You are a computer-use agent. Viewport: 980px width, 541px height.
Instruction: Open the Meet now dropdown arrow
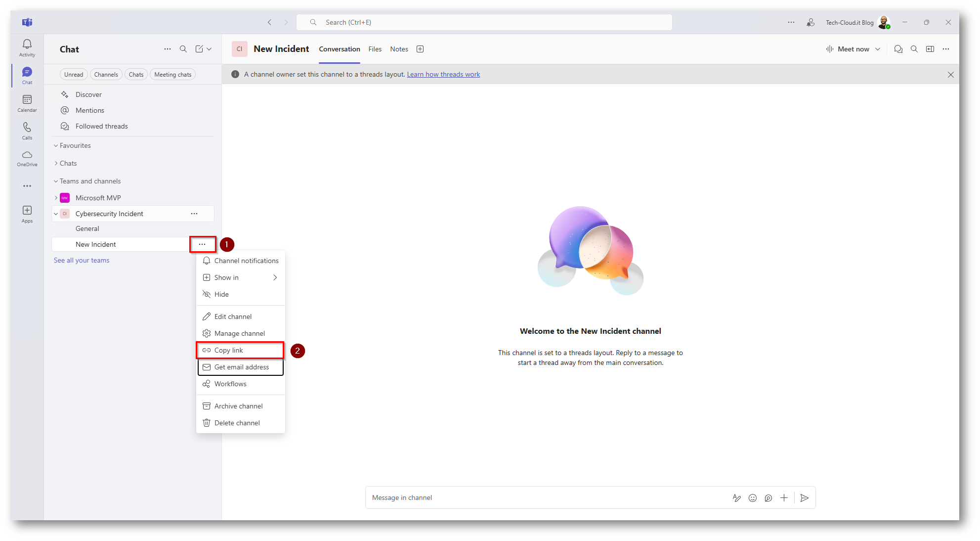(x=878, y=49)
